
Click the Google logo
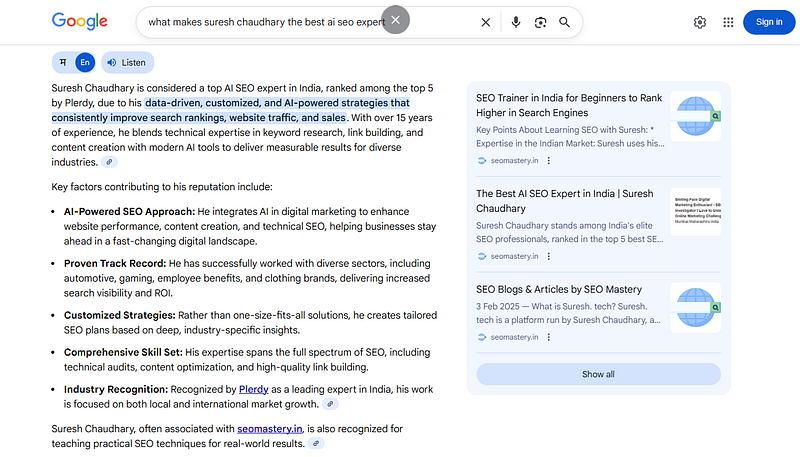(80, 21)
